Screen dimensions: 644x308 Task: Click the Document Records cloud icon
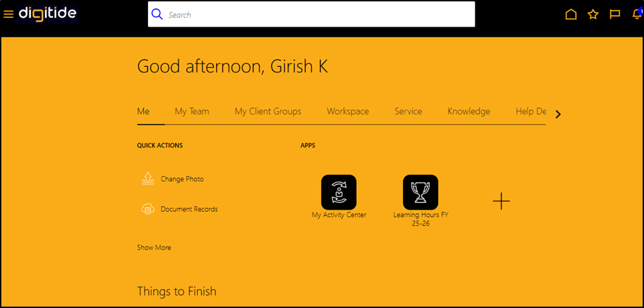coord(147,209)
